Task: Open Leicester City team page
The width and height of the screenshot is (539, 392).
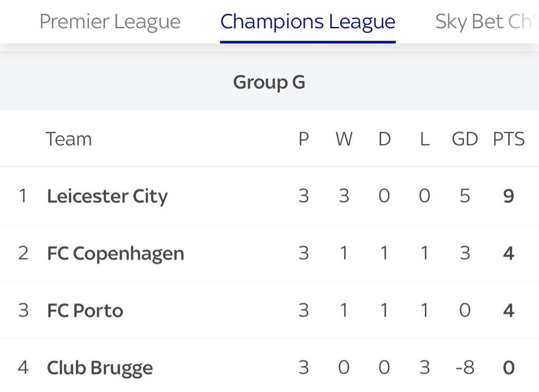Action: pos(107,196)
